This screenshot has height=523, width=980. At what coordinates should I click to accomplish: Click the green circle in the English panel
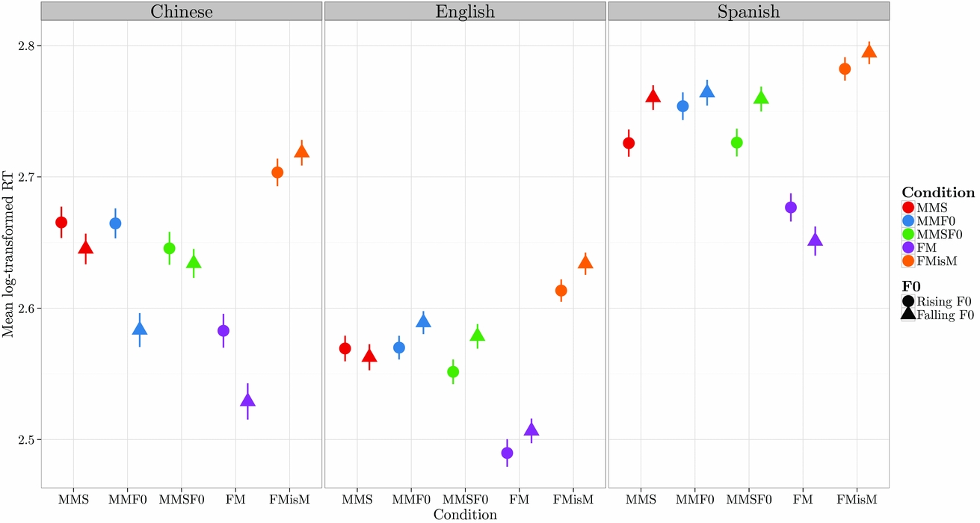tap(453, 371)
